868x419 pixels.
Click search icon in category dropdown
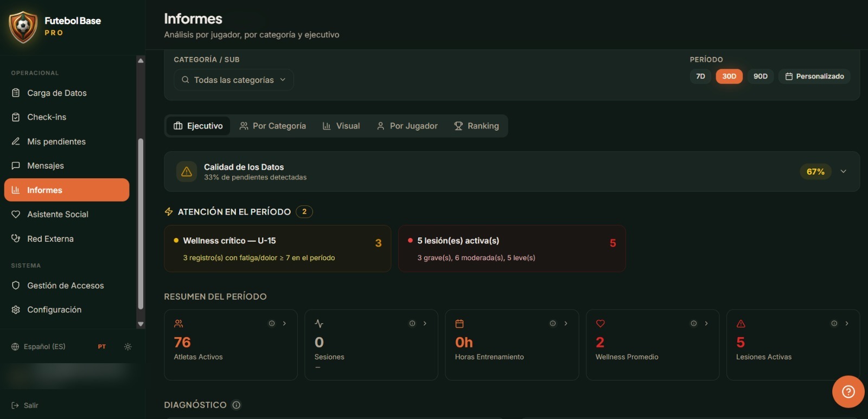coord(186,80)
